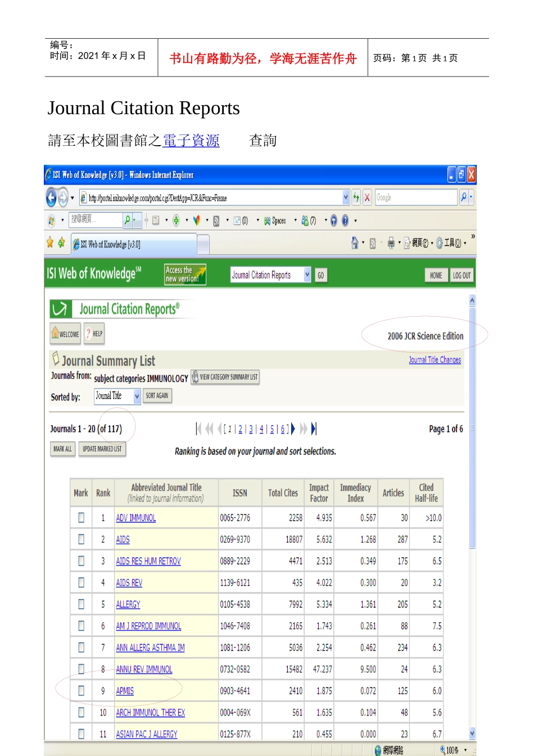Viewport: 534px width, 756px height.
Task: Click the Last page navigation arrow
Action: (x=314, y=429)
